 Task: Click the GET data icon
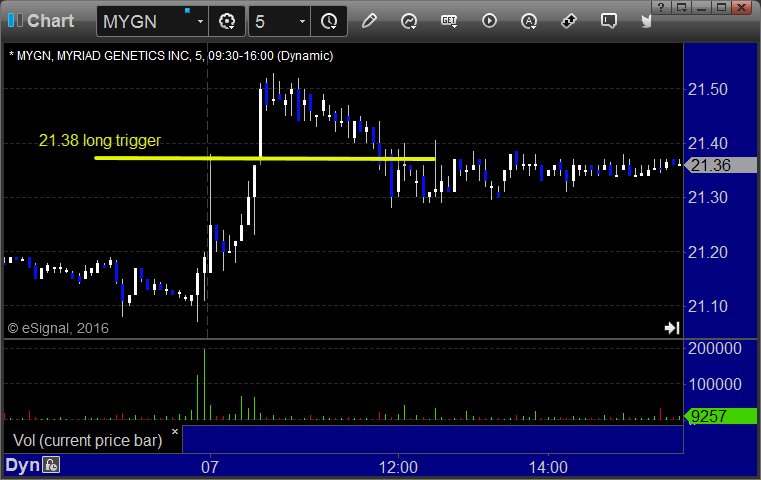[x=449, y=21]
